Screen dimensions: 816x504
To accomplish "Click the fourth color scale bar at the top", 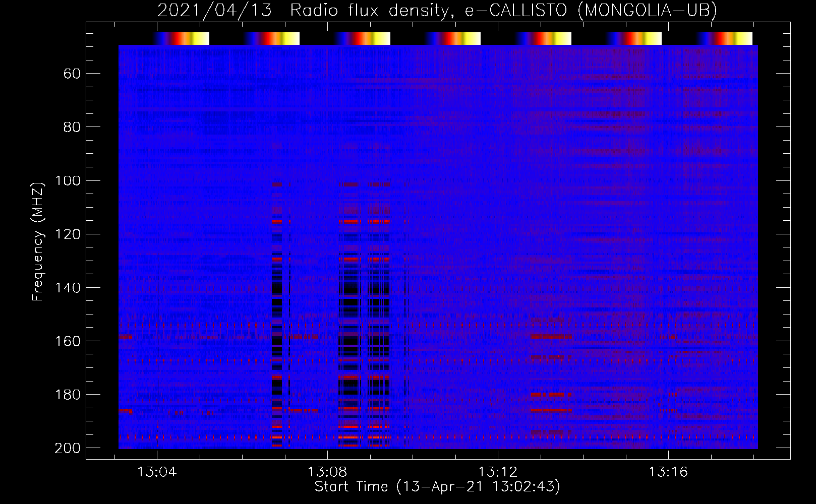I will [453, 38].
